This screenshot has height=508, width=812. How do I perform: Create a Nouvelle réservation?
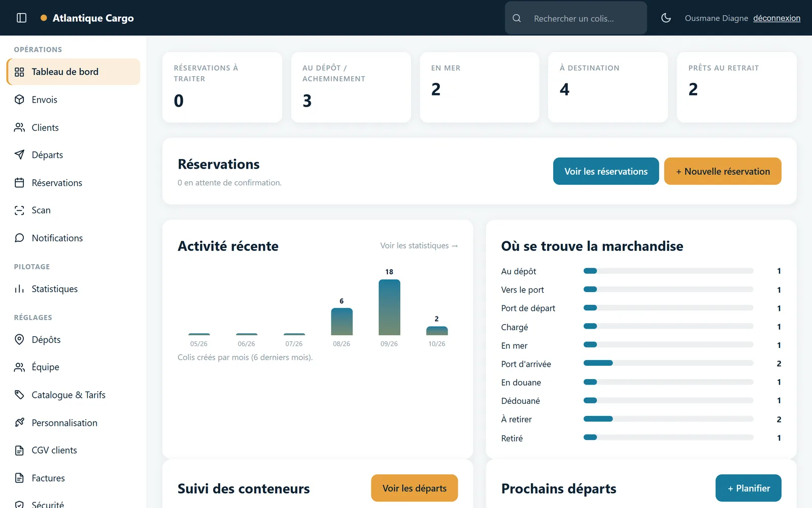723,171
